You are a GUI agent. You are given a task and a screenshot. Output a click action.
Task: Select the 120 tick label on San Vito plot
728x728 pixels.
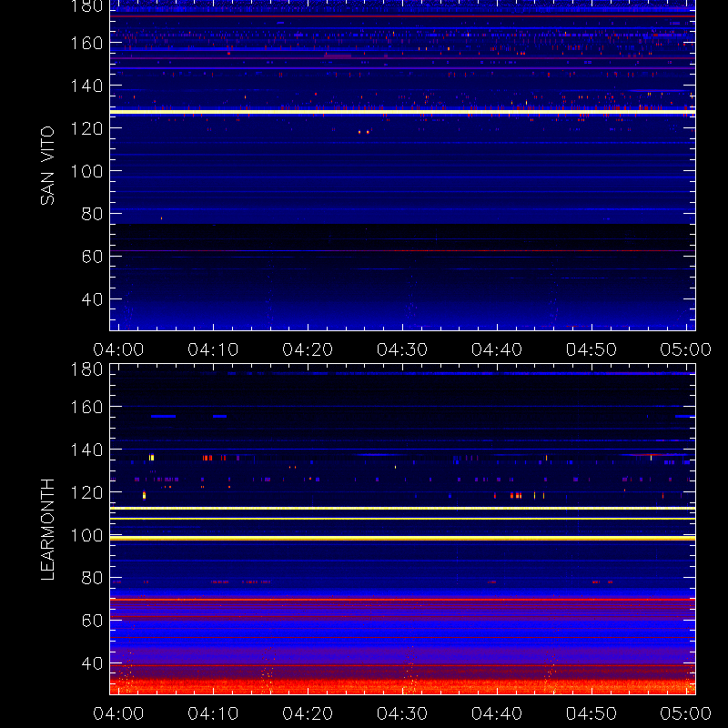(86, 128)
